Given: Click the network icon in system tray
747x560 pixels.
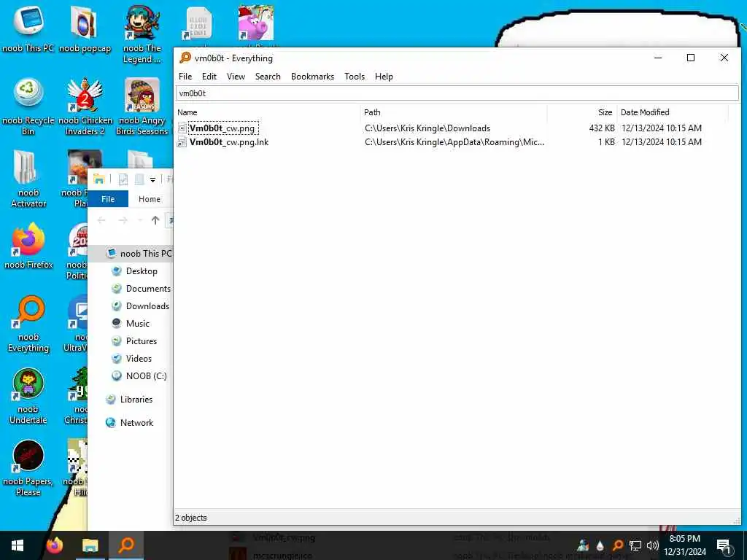Looking at the screenshot, I should (635, 545).
